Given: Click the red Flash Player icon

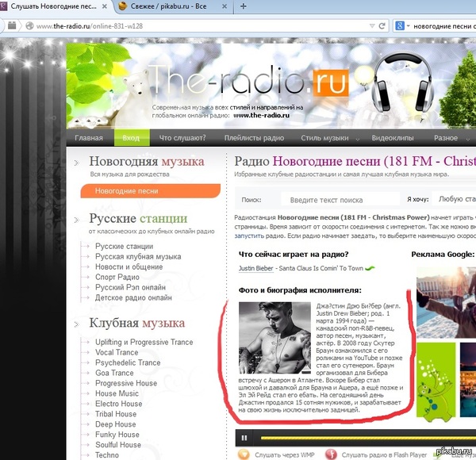Looking at the screenshot, I should 331,454.
